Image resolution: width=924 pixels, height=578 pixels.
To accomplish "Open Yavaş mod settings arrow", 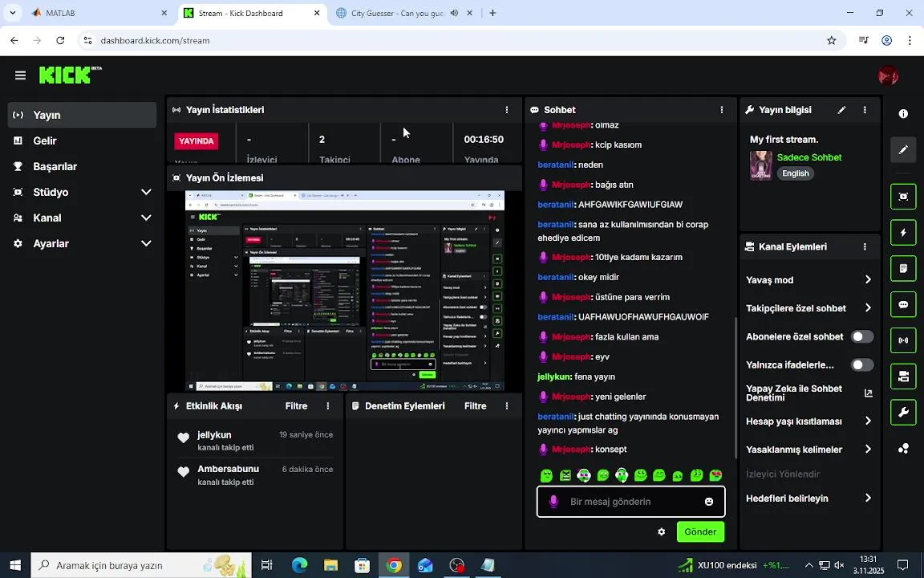I will [x=867, y=279].
